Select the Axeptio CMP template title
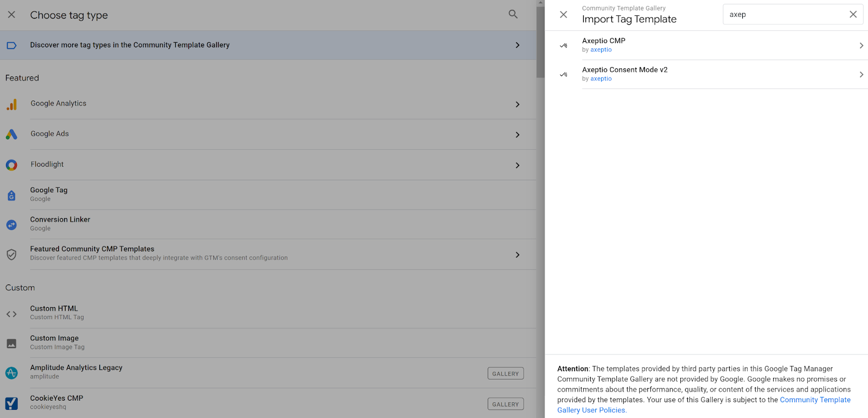Screen dimensions: 868x418 click(604, 41)
